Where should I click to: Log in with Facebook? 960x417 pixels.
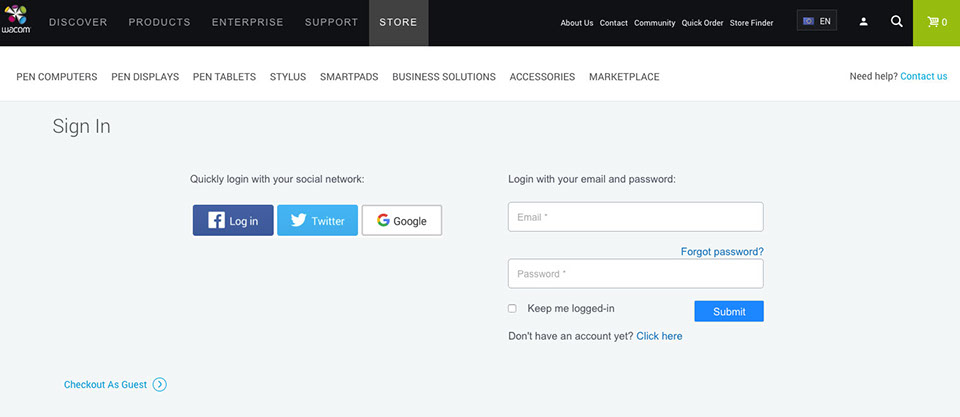pos(233,220)
